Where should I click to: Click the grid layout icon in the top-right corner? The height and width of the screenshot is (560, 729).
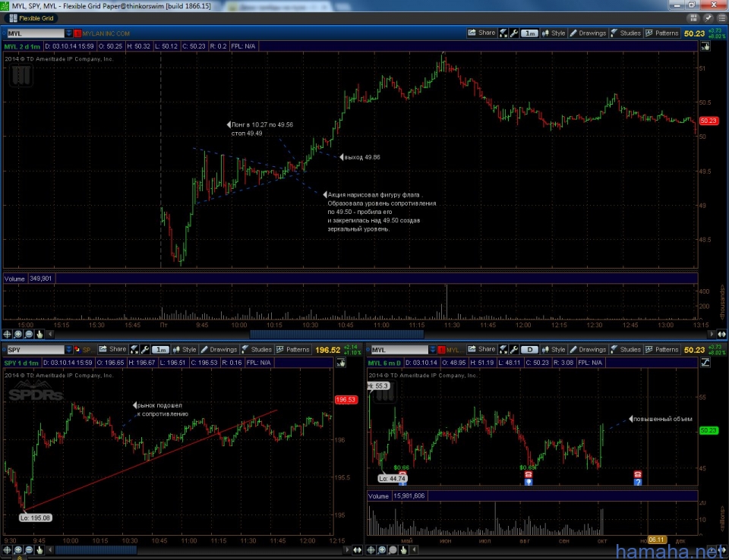point(693,18)
